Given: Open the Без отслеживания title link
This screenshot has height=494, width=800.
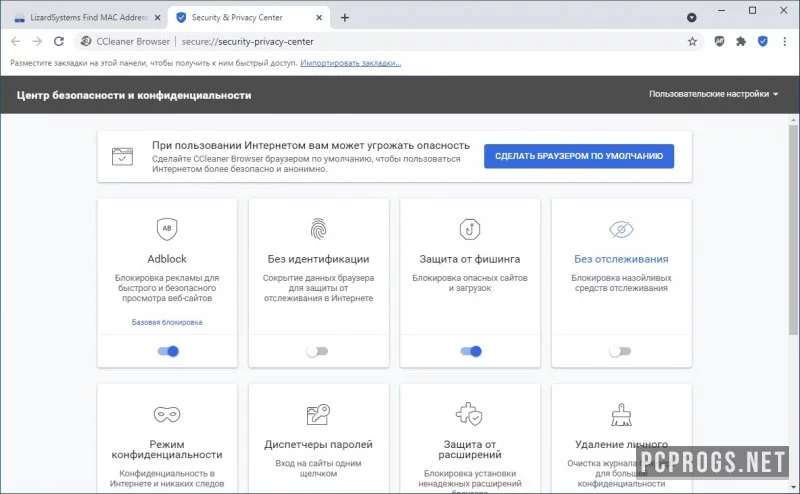Looking at the screenshot, I should click(x=621, y=259).
